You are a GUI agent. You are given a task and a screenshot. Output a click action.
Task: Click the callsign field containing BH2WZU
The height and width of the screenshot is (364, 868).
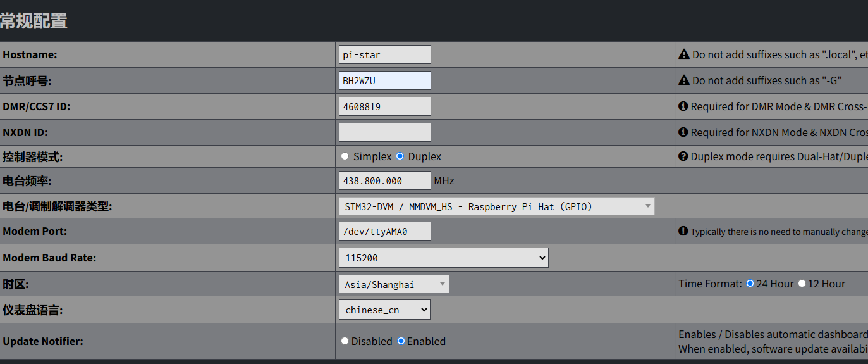[x=384, y=80]
